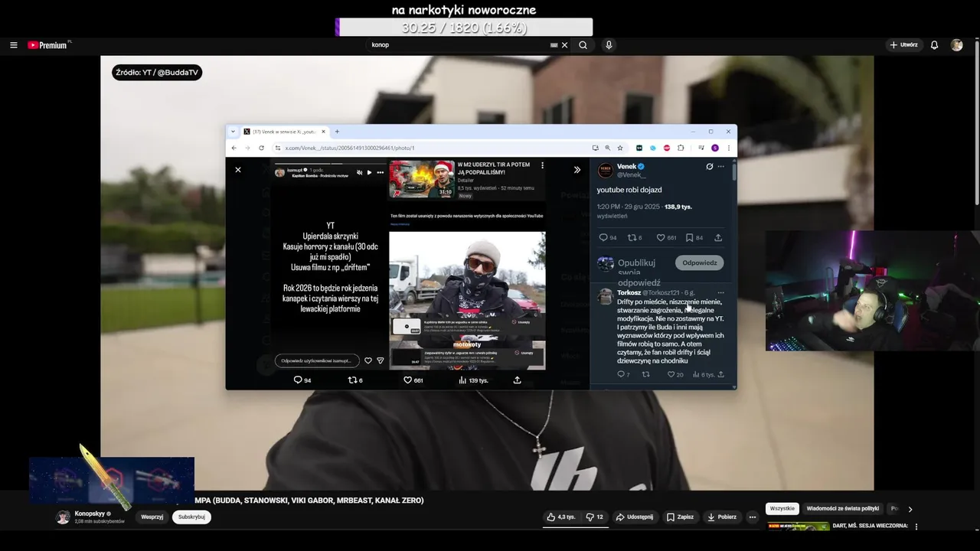The height and width of the screenshot is (551, 980).
Task: Save video with the Zapisz button
Action: coord(680,517)
